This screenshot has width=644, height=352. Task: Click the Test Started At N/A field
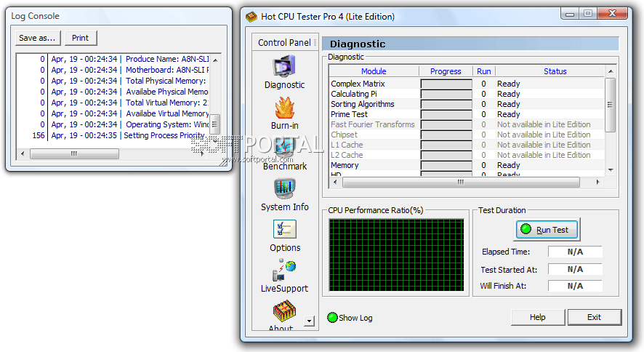(575, 269)
